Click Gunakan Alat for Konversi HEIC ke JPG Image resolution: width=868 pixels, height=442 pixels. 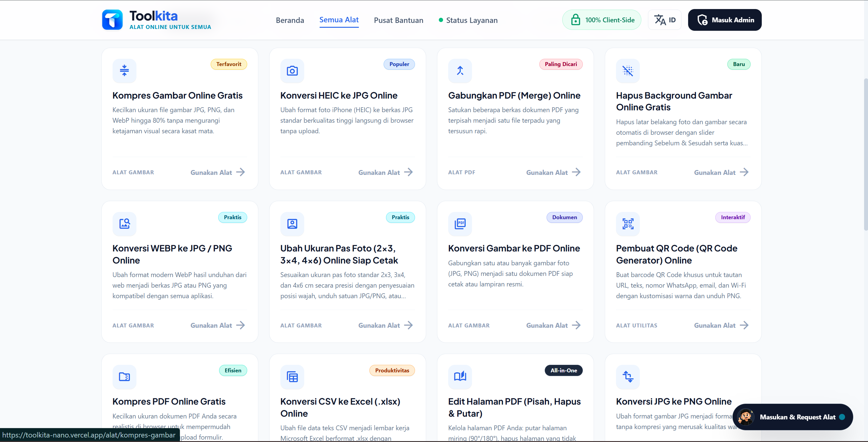click(385, 172)
